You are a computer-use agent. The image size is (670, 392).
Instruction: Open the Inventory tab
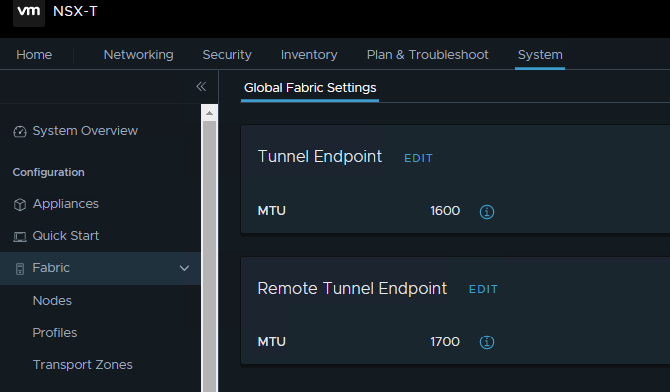coord(309,55)
